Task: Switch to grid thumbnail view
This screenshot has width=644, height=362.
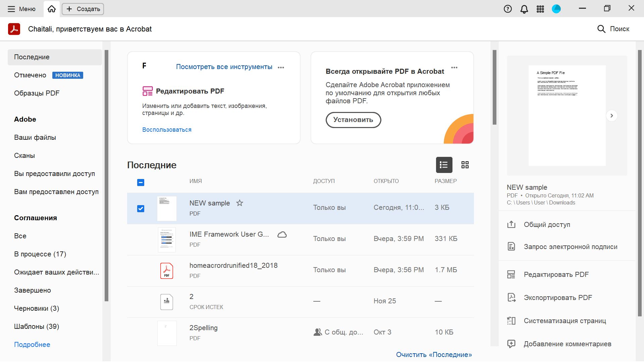Action: pyautogui.click(x=465, y=165)
